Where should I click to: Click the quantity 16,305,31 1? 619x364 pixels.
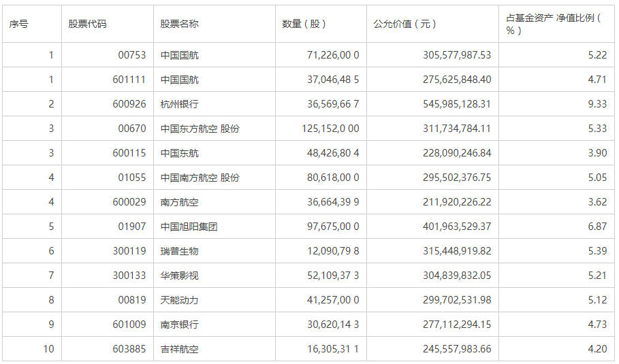333,349
